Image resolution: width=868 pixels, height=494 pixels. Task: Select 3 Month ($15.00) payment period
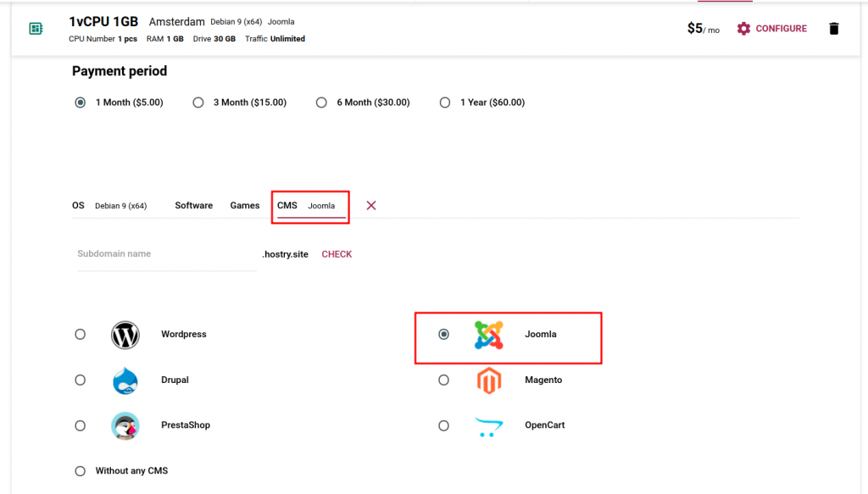coord(198,103)
